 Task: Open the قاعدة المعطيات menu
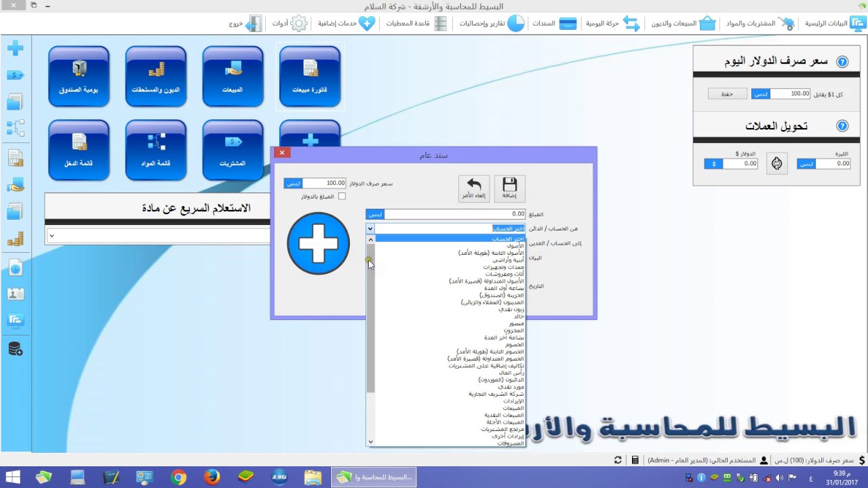tap(416, 23)
